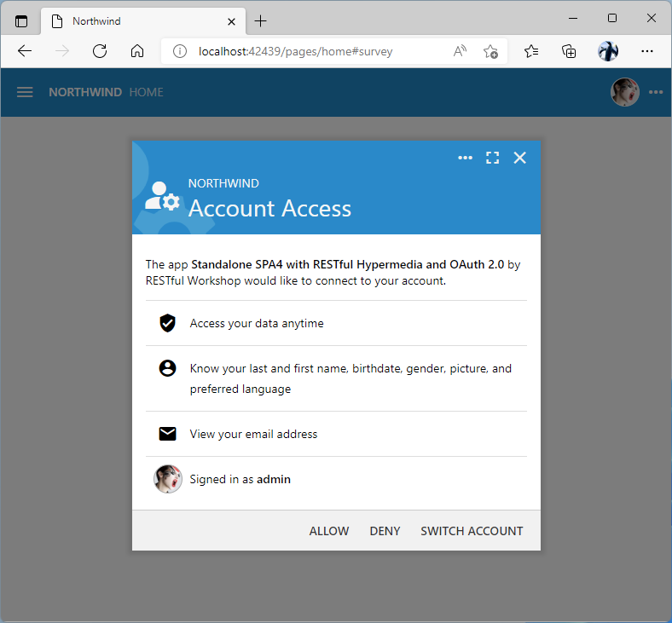This screenshot has height=623, width=672.
Task: Open the Northwind hamburger navigation menu
Action: pyautogui.click(x=25, y=92)
